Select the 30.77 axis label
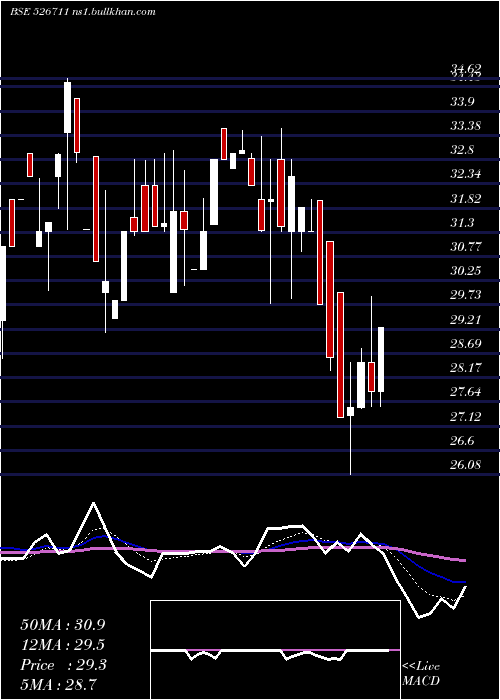Image resolution: width=500 pixels, height=700 pixels. tap(466, 246)
